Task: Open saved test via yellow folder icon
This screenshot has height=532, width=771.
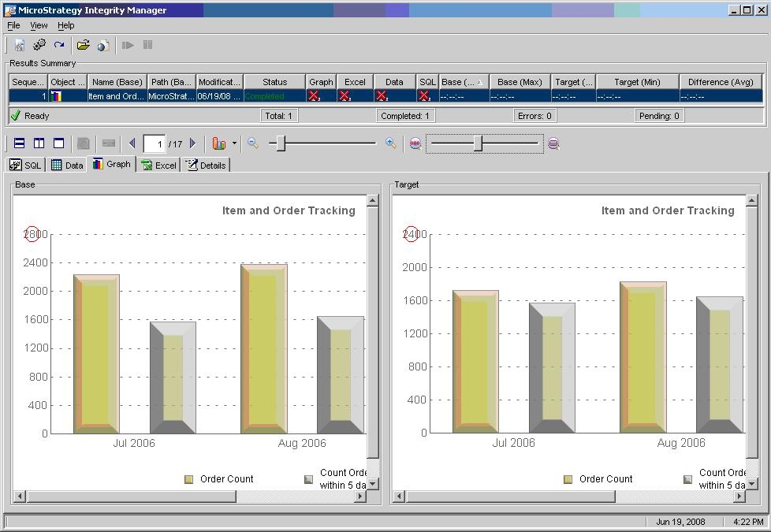Action: point(84,45)
